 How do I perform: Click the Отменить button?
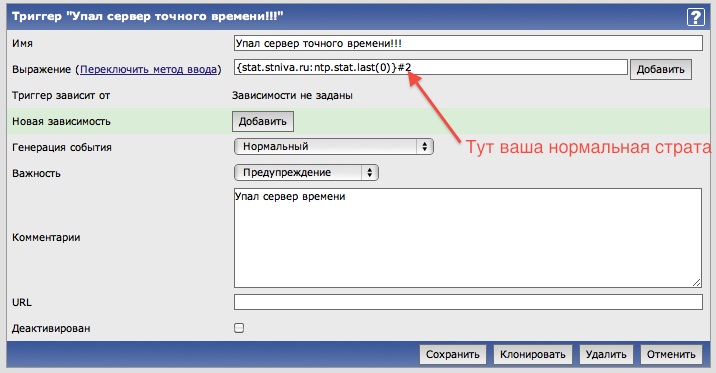click(671, 355)
